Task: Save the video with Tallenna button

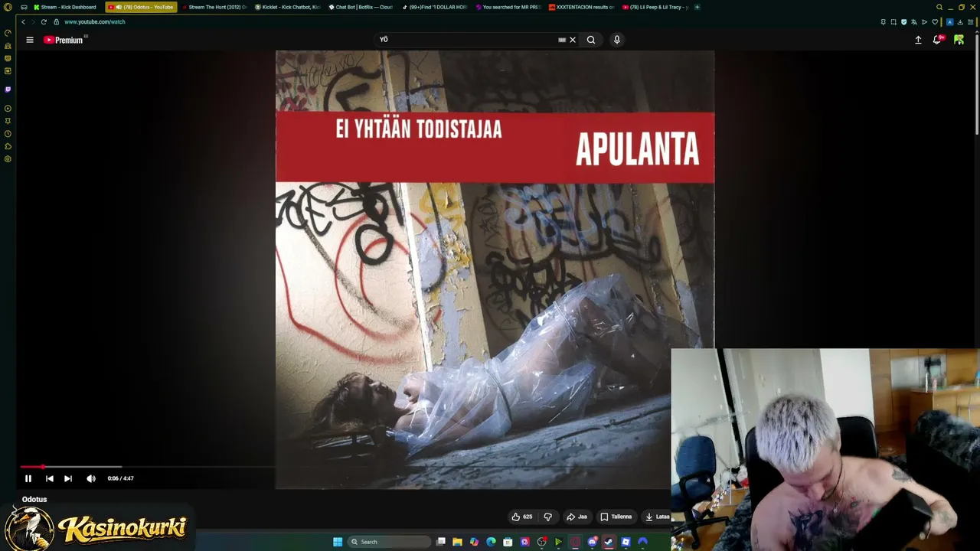Action: point(616,517)
